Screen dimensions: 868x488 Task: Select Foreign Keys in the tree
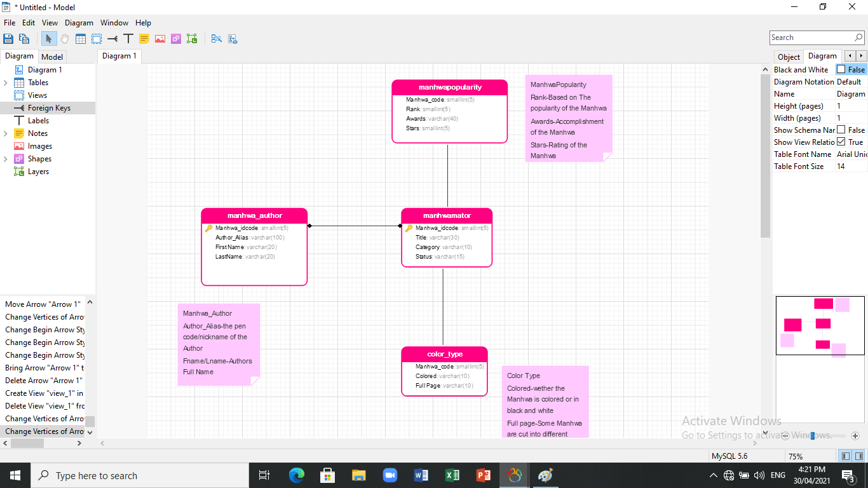coord(49,108)
